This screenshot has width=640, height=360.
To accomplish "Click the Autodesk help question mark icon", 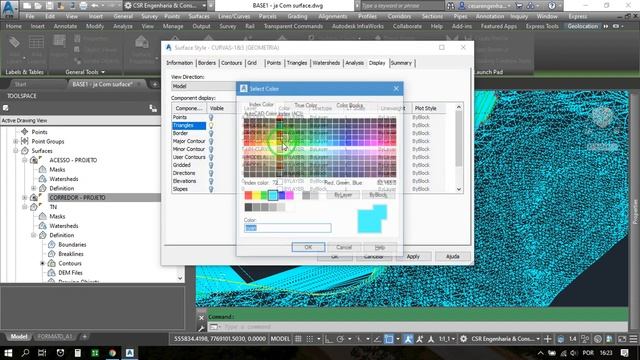I will tap(552, 6).
